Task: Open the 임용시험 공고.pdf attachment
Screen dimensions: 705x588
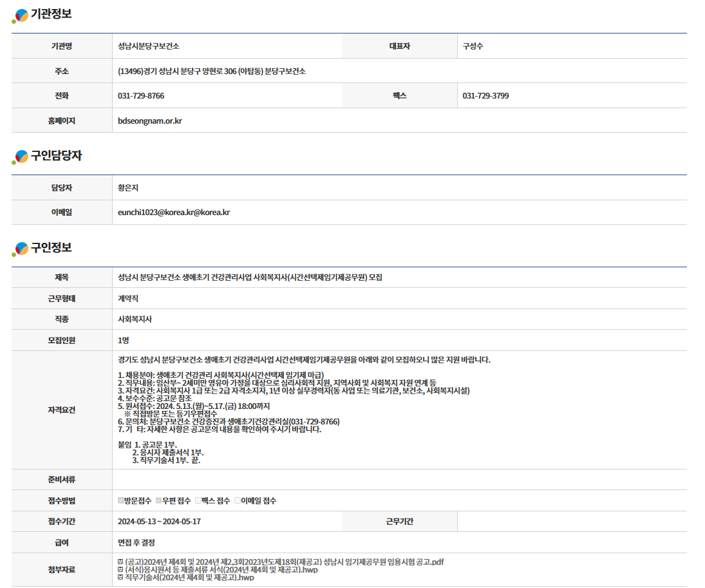Action: point(284,562)
